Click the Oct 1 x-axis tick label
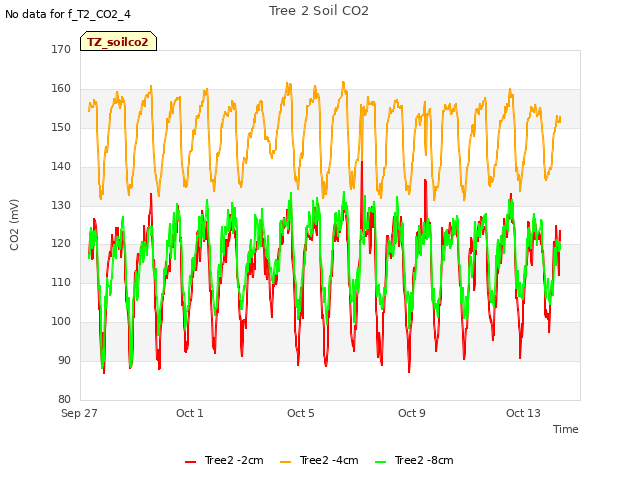 point(190,413)
